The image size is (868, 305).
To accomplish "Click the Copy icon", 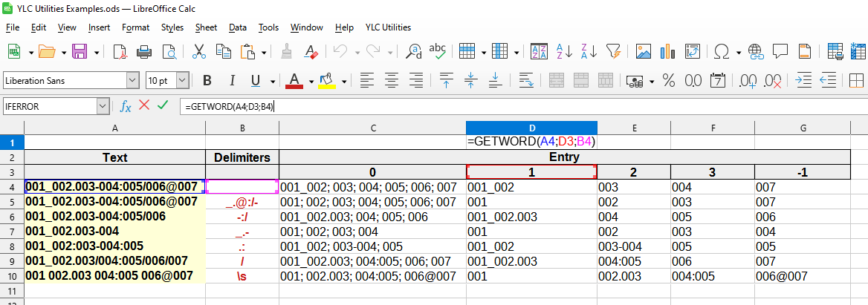I will [223, 52].
